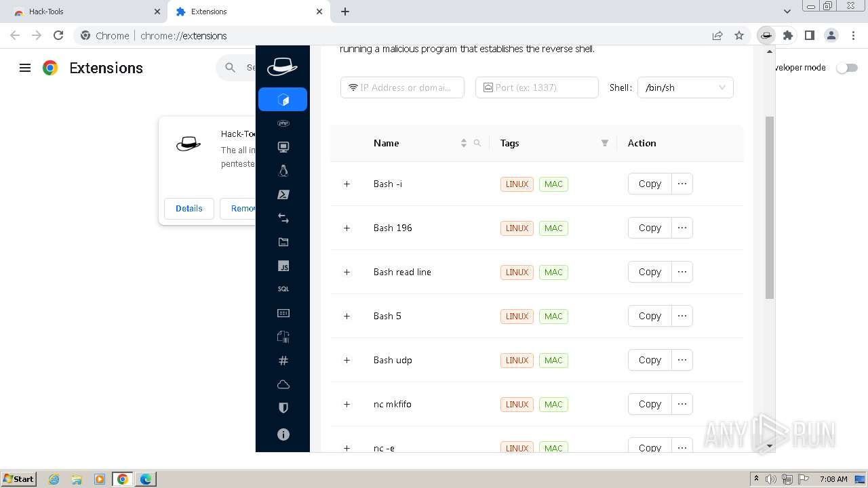The image size is (868, 488).
Task: Copy the nc mkfifo command
Action: [650, 404]
